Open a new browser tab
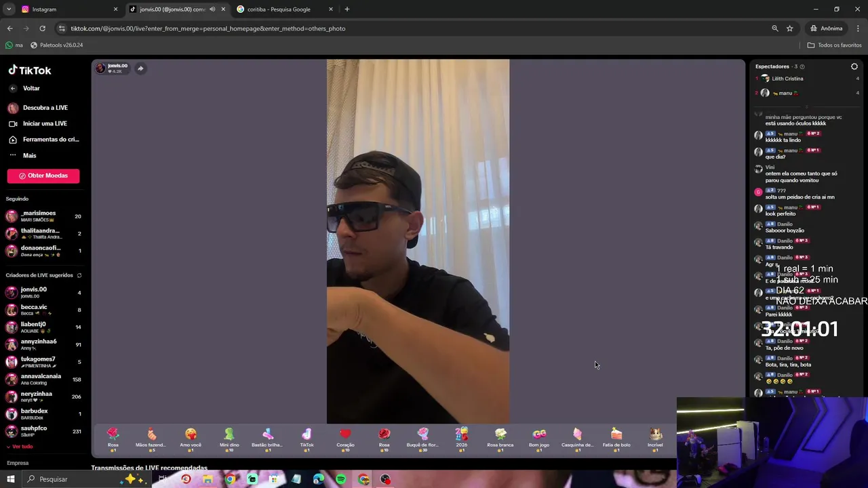This screenshot has height=488, width=868. pos(347,9)
